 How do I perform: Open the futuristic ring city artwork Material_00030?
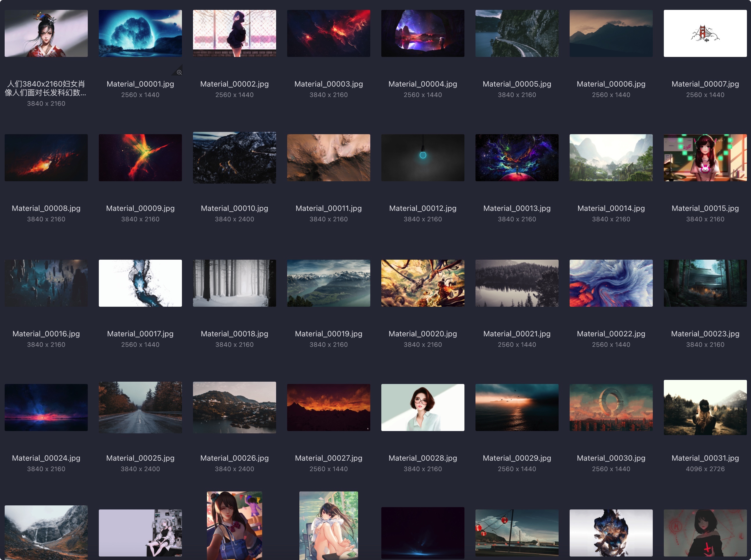point(611,408)
